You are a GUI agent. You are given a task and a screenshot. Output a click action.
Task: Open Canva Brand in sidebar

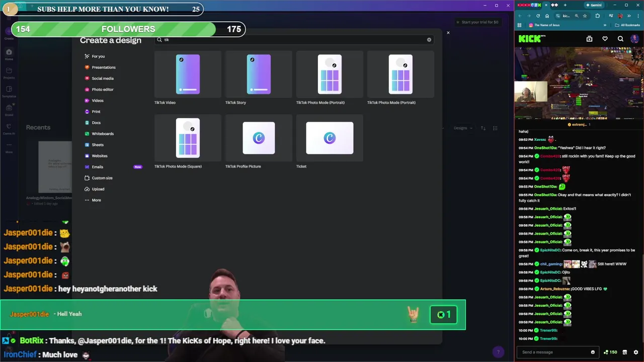[9, 110]
